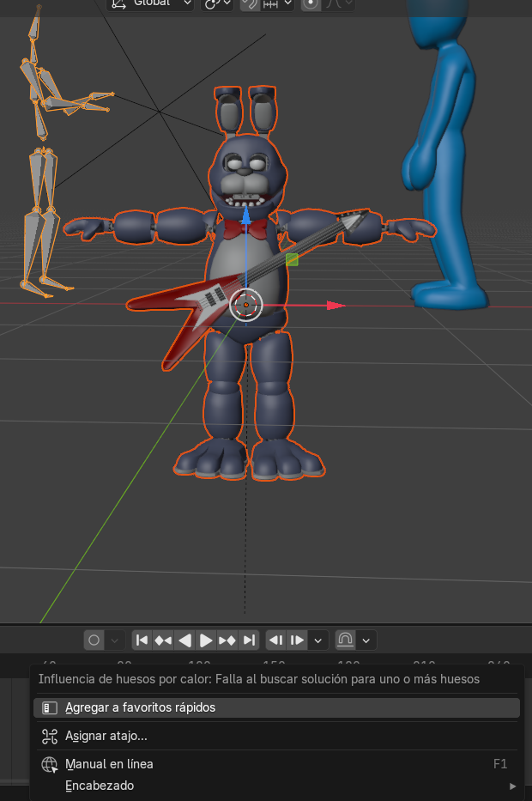
Task: Play the animation in reverse
Action: tap(184, 640)
